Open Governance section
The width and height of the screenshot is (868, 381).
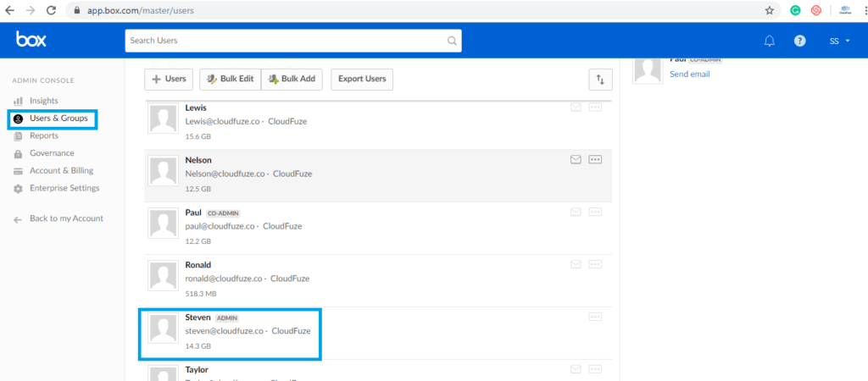52,153
